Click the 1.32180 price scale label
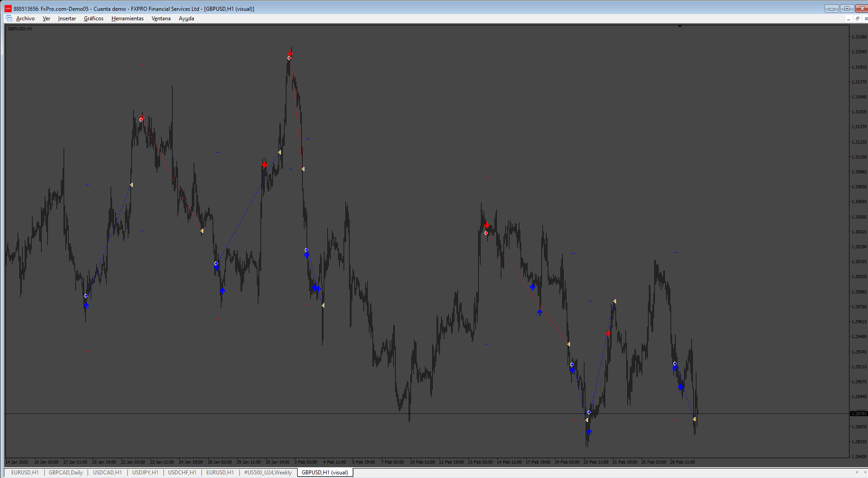The width and height of the screenshot is (868, 478). pos(859,37)
